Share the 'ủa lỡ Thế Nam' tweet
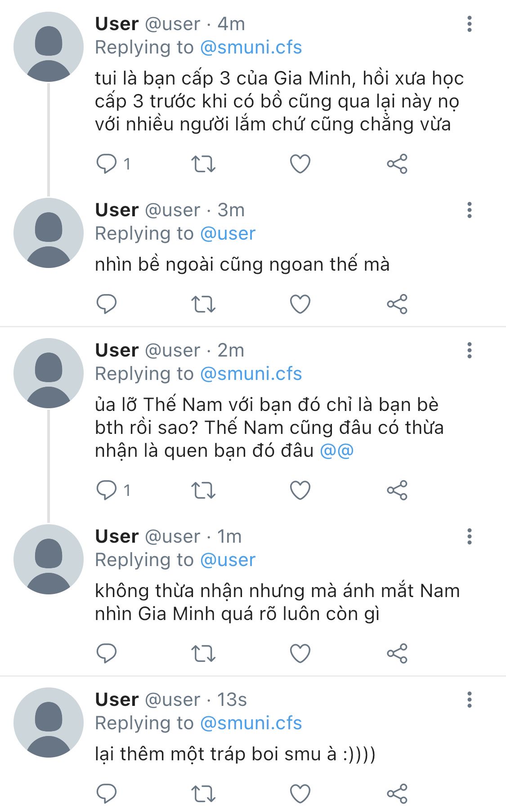This screenshot has height=812, width=506. pos(397,490)
